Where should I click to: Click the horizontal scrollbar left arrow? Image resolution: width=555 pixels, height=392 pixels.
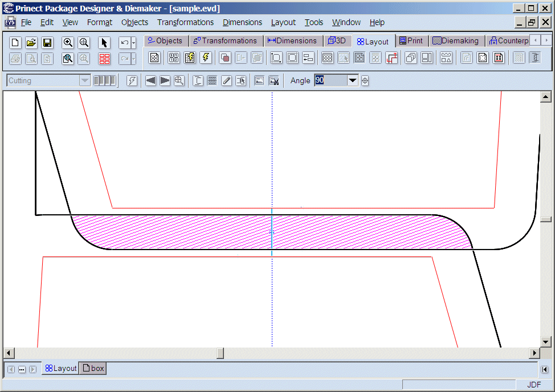tap(9, 353)
